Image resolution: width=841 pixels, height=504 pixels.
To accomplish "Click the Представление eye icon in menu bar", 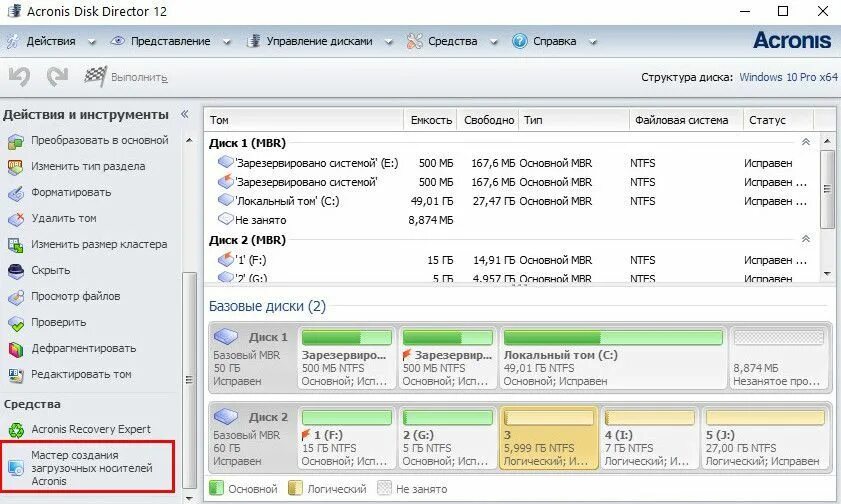I will tap(117, 41).
